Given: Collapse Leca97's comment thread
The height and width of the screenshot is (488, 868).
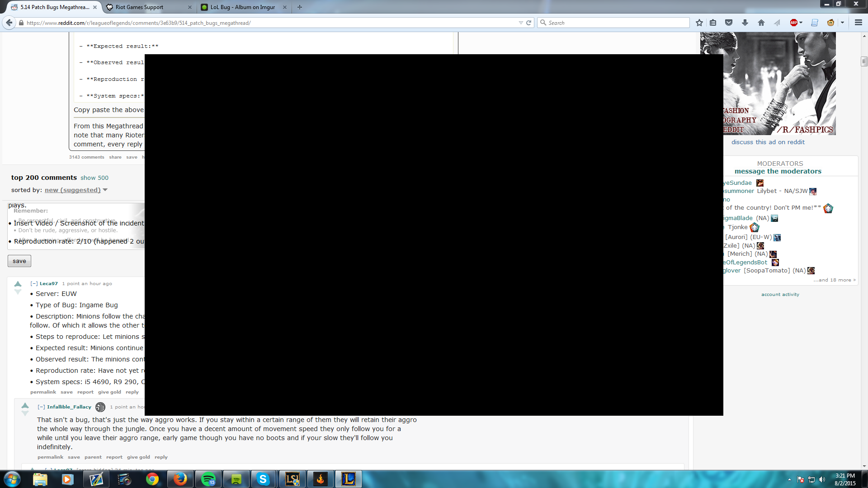Looking at the screenshot, I should [x=34, y=284].
